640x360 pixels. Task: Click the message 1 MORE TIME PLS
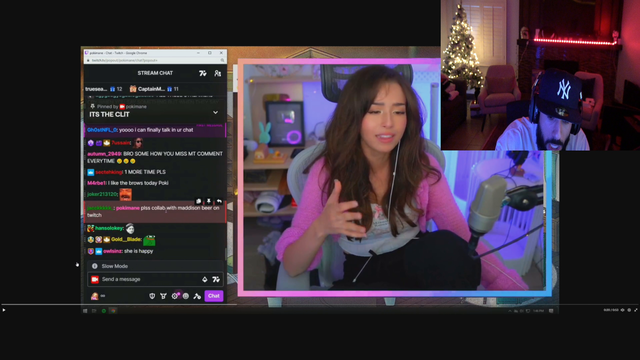tap(145, 172)
